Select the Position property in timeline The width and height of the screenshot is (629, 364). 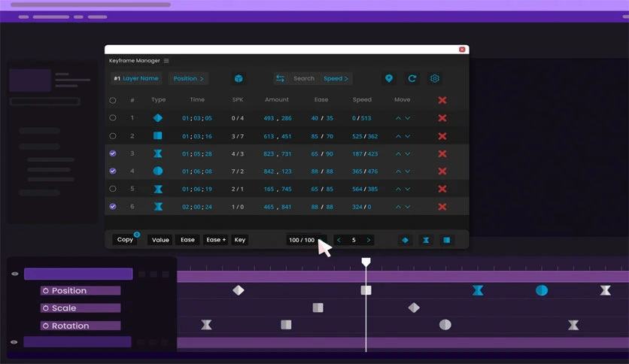pyautogui.click(x=81, y=290)
